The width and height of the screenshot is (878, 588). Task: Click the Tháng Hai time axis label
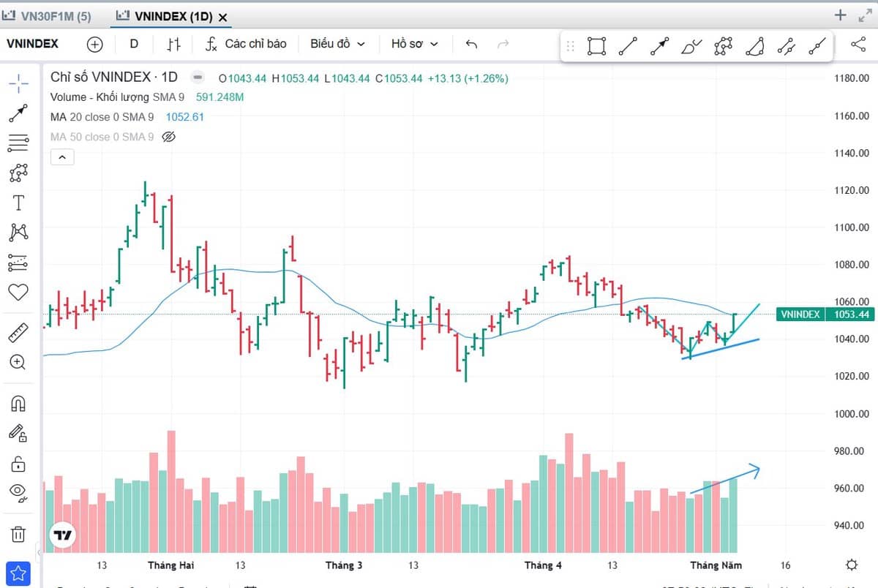pyautogui.click(x=171, y=565)
